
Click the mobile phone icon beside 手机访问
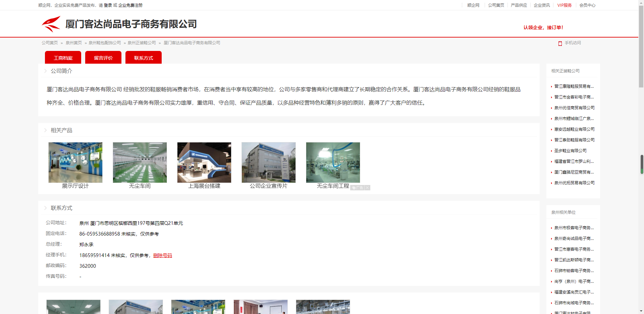[x=560, y=43]
